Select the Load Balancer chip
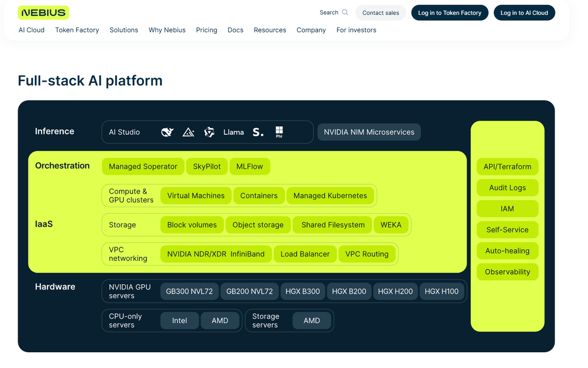 coord(305,254)
